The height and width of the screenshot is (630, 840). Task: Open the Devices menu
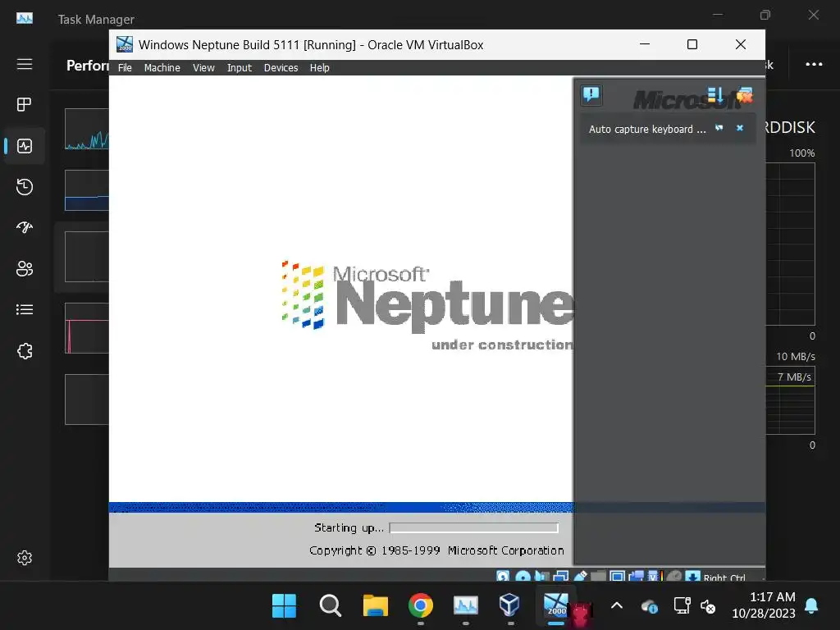click(x=281, y=68)
